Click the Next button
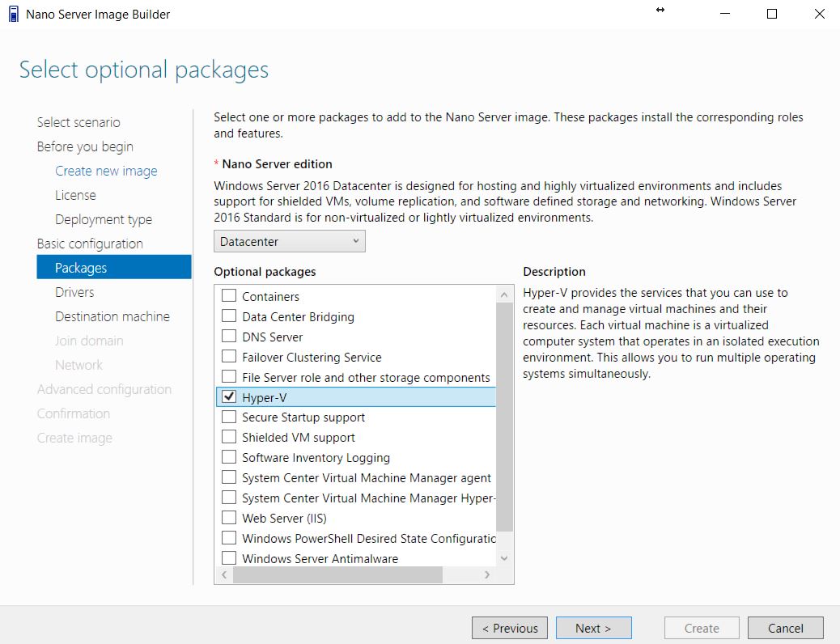The image size is (840, 644). pos(593,628)
